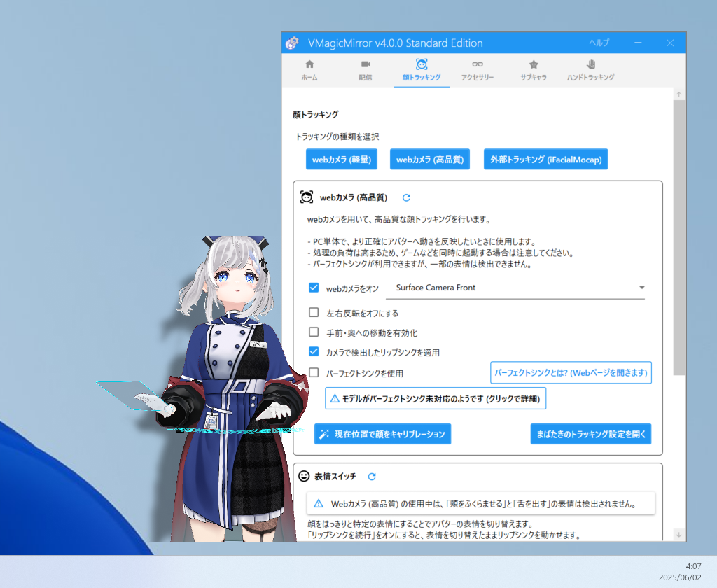Check 手前・奥への移動を有効化
This screenshot has width=717, height=588.
tap(314, 332)
